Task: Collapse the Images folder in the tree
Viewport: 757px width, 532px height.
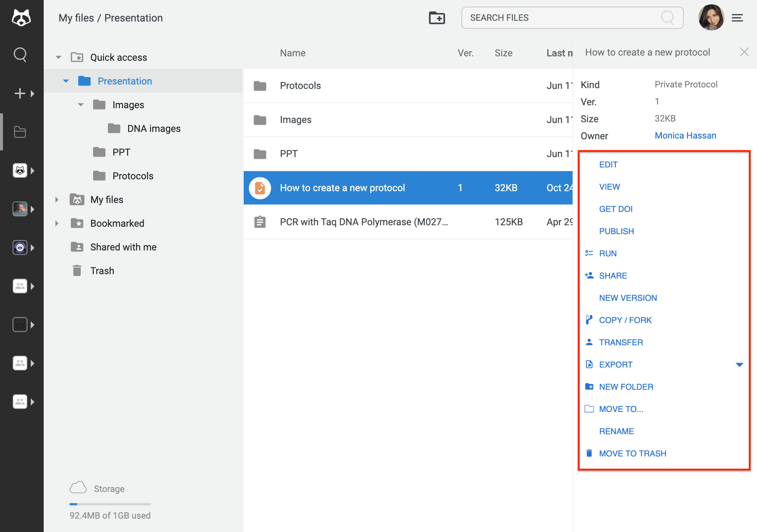Action: point(81,105)
